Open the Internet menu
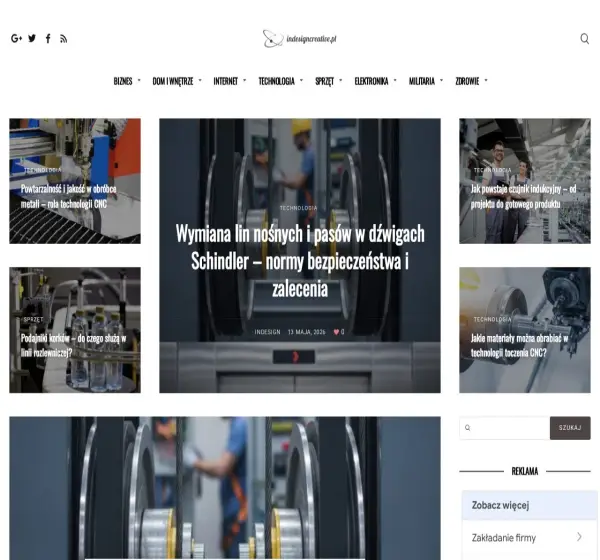 pos(225,81)
